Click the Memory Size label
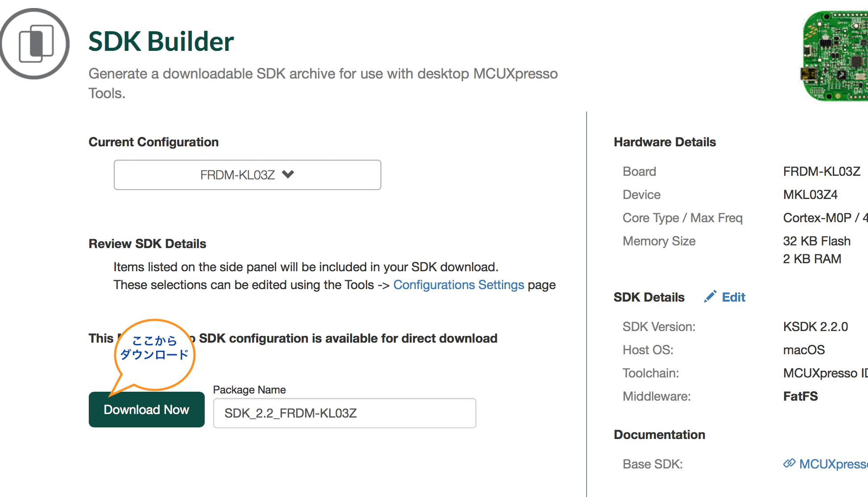The height and width of the screenshot is (497, 868). tap(659, 241)
